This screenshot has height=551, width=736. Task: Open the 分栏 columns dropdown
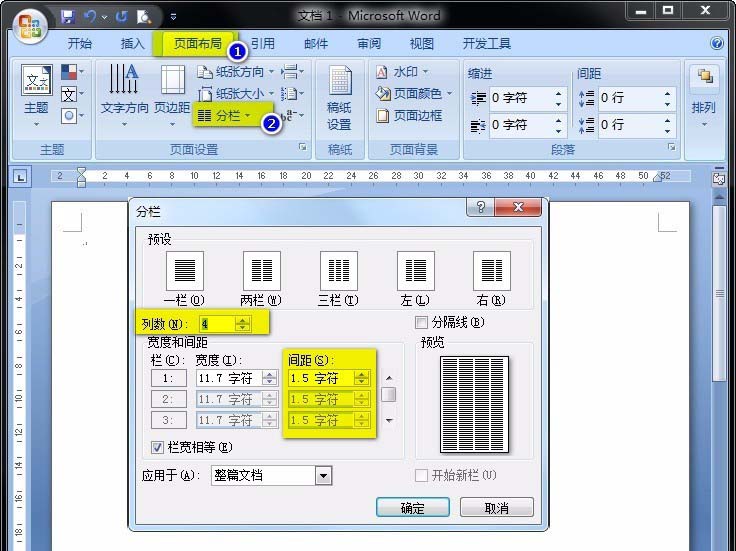click(x=224, y=115)
